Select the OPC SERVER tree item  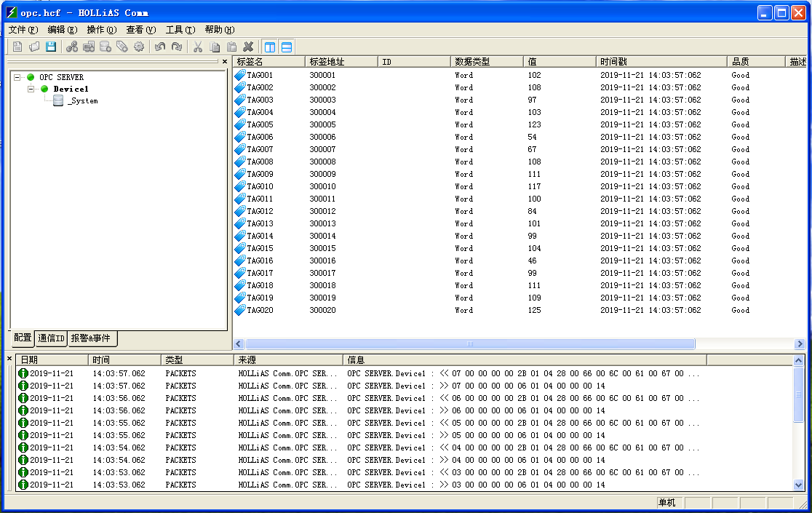pos(61,77)
